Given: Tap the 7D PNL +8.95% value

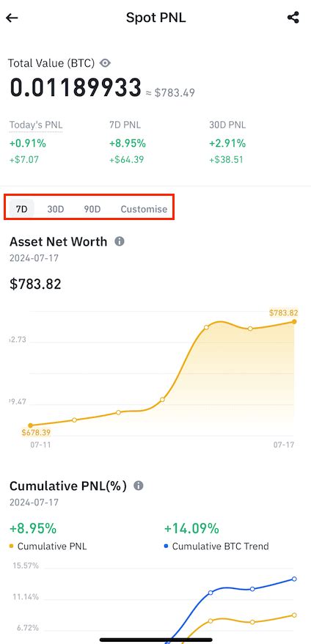Looking at the screenshot, I should tap(128, 143).
